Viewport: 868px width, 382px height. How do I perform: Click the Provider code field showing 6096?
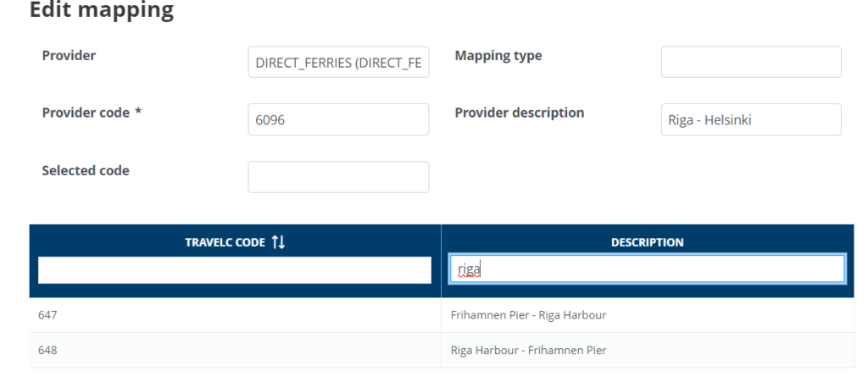338,119
